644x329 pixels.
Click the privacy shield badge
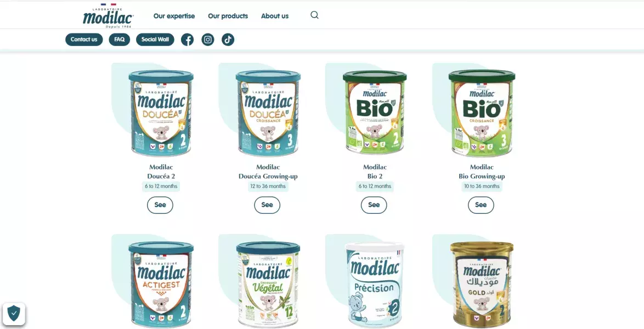(14, 314)
